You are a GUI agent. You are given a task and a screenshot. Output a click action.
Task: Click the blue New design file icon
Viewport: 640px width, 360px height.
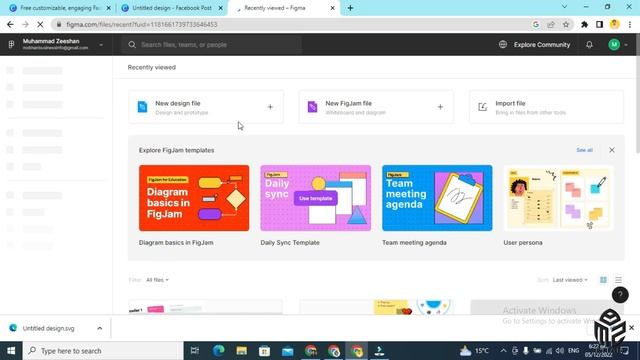click(142, 107)
